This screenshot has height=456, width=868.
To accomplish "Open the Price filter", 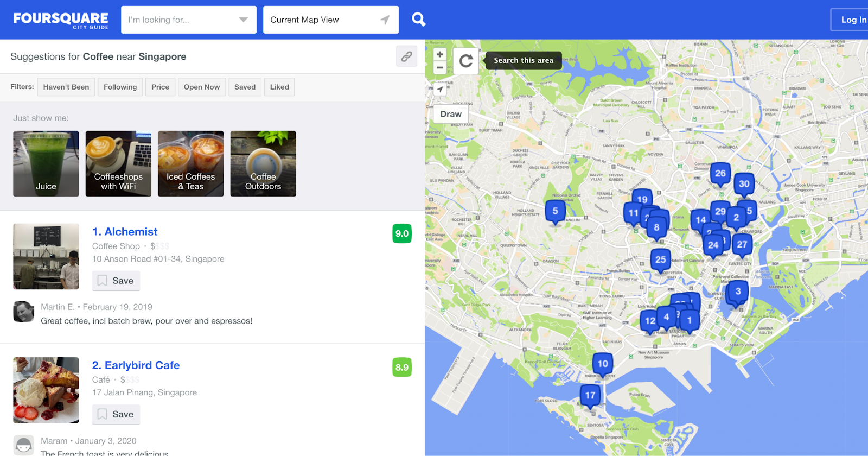I will (160, 87).
